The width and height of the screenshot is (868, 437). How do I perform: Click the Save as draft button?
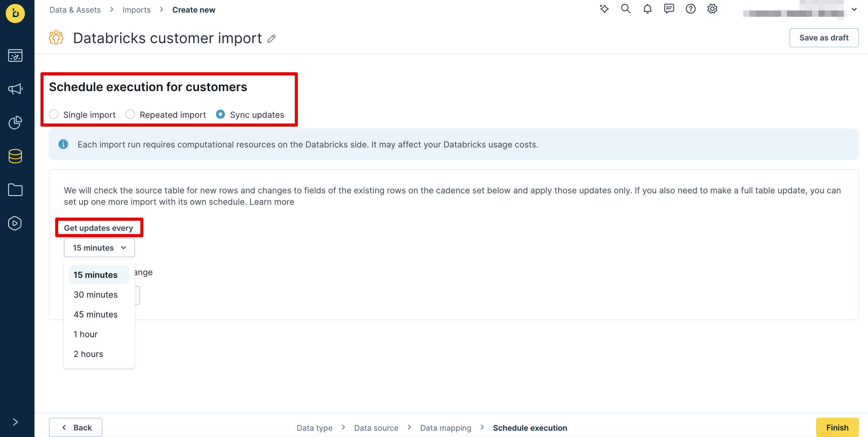point(824,38)
